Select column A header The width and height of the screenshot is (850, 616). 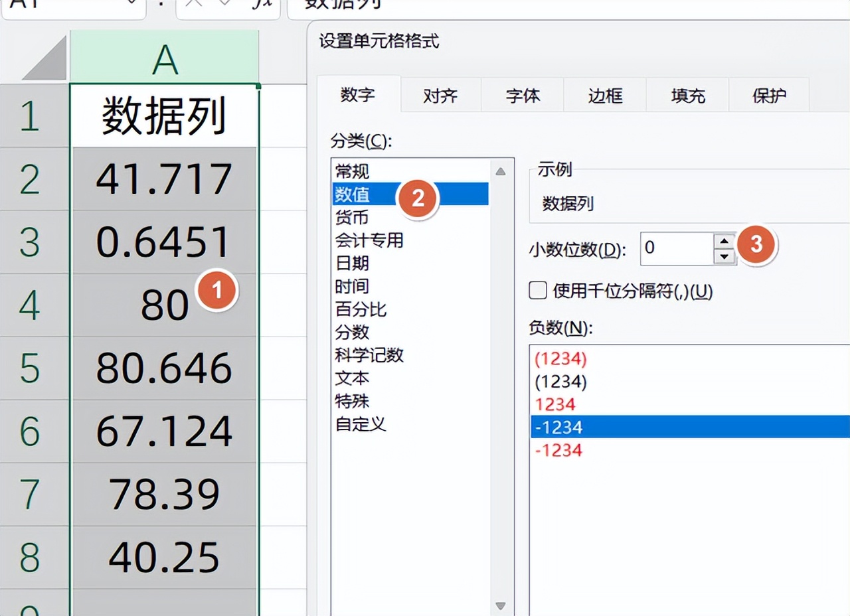(165, 57)
